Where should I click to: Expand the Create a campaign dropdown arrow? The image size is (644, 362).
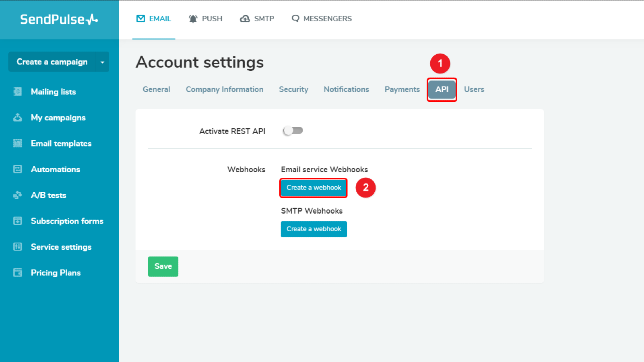point(102,62)
